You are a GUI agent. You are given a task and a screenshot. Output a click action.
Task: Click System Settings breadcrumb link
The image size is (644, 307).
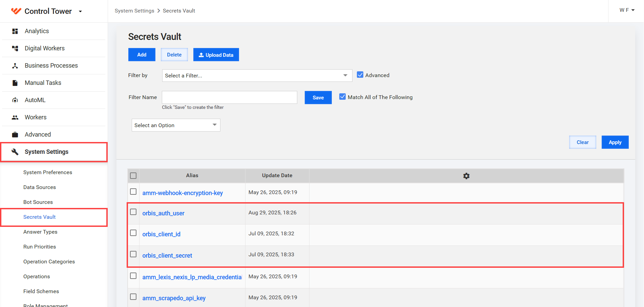134,11
